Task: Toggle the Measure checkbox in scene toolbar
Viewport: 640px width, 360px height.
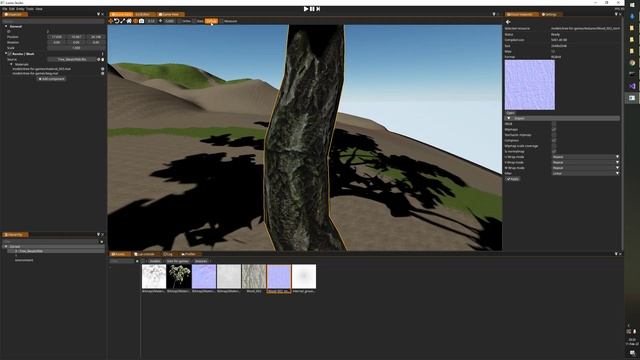Action: (x=222, y=21)
